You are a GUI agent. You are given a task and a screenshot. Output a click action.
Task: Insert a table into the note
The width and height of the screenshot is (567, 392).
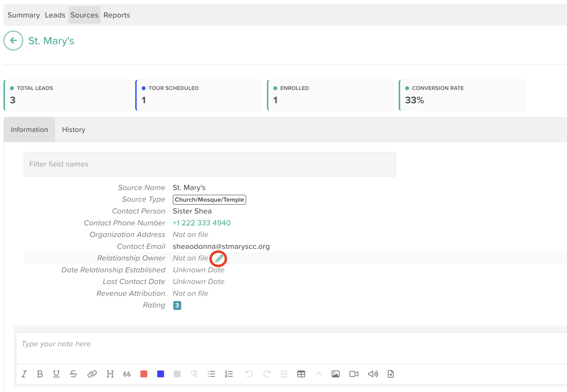pyautogui.click(x=301, y=374)
